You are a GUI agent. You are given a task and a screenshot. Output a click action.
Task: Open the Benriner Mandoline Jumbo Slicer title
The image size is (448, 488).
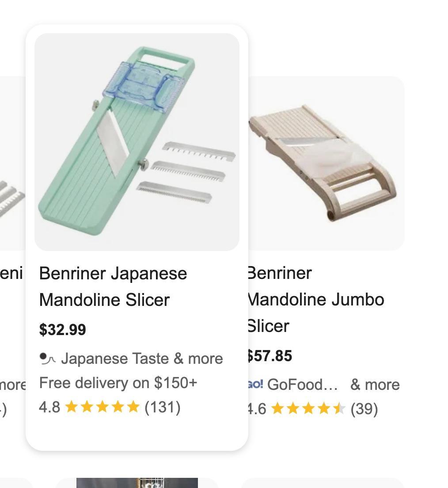(x=315, y=299)
